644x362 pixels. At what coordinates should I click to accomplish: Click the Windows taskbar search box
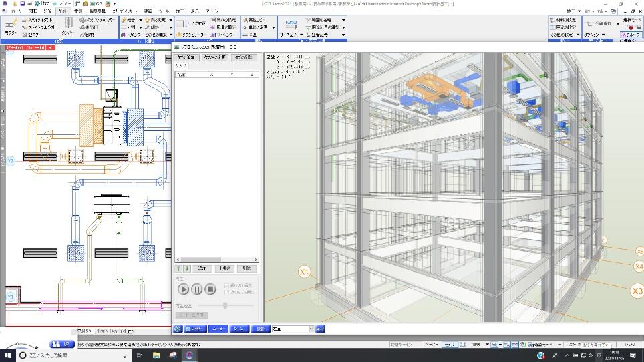(73, 355)
